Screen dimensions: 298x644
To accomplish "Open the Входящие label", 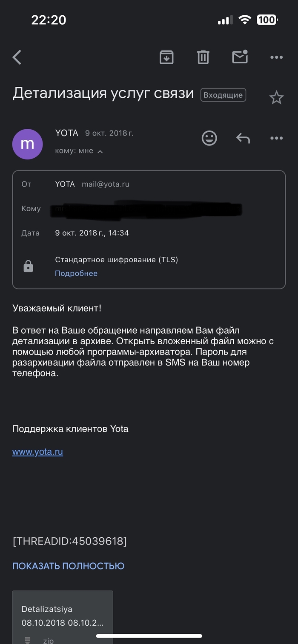I will pos(223,95).
